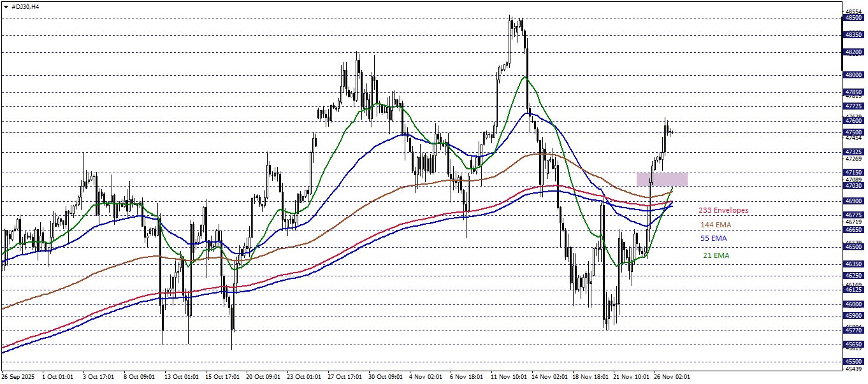Click the 26 Nov 02:01 time label
Viewport: 868px width, 384px height.
tap(670, 377)
